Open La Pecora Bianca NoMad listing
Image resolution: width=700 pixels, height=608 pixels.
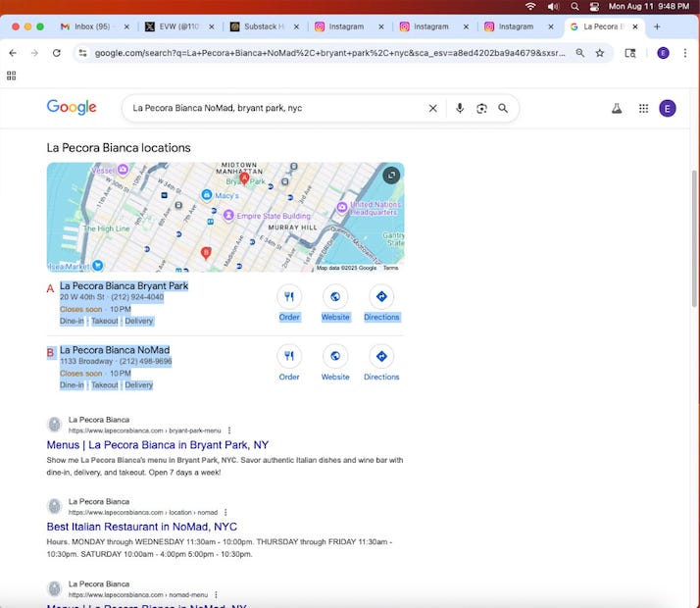[x=115, y=350]
